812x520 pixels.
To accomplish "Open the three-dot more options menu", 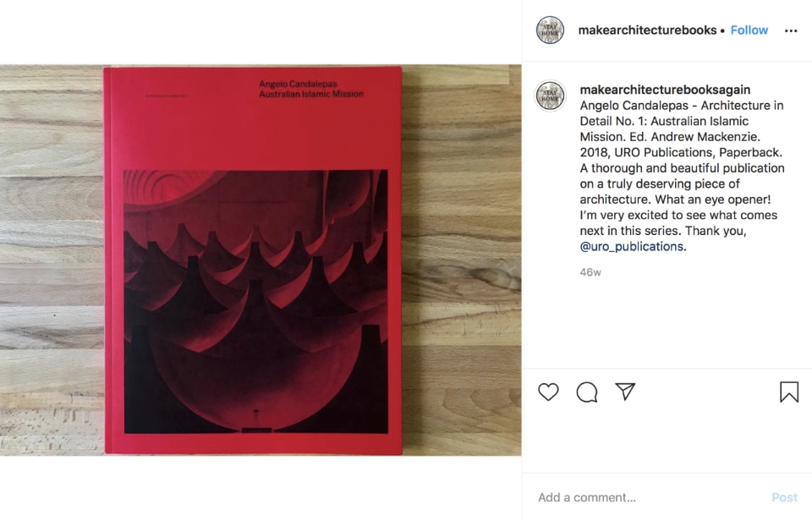I will tap(791, 31).
